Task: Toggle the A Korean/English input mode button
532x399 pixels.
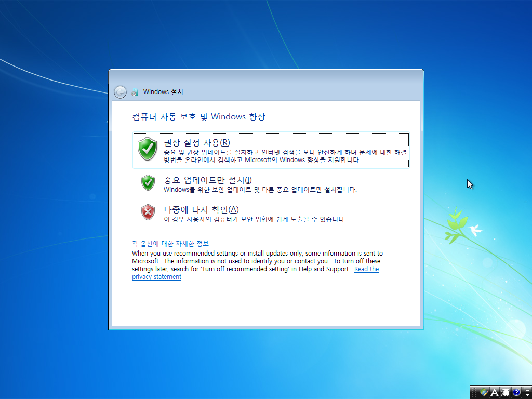Action: (495, 392)
